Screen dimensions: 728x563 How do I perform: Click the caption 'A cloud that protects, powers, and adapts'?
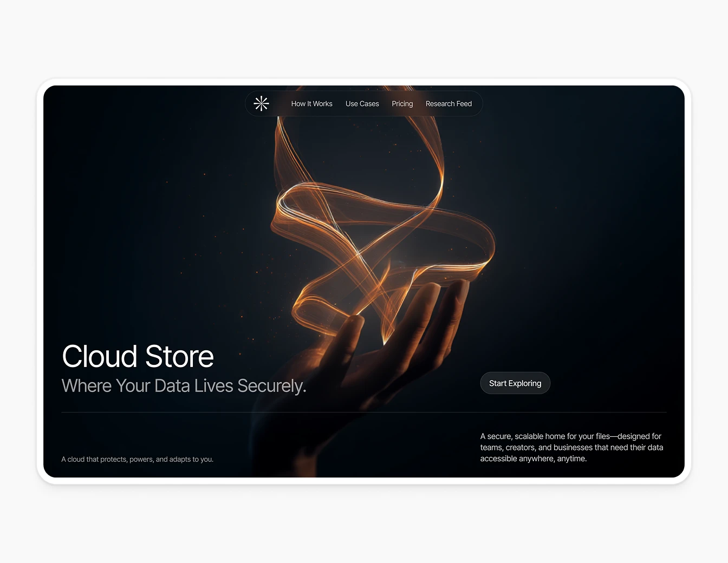(x=138, y=459)
